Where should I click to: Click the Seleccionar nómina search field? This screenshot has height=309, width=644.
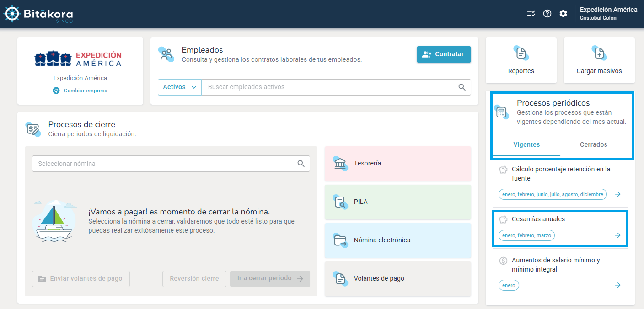click(169, 163)
